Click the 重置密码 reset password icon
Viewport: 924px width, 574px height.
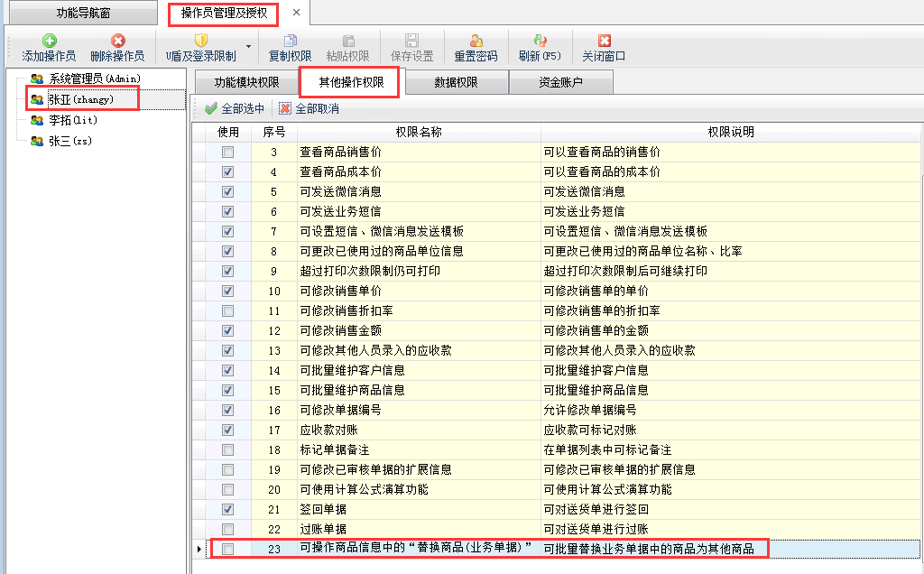pos(476,41)
